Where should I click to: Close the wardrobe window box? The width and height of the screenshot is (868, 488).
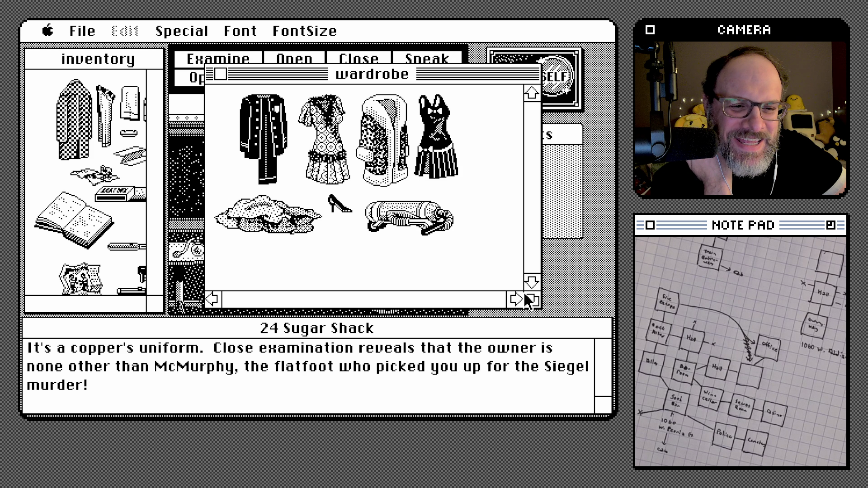click(x=221, y=74)
